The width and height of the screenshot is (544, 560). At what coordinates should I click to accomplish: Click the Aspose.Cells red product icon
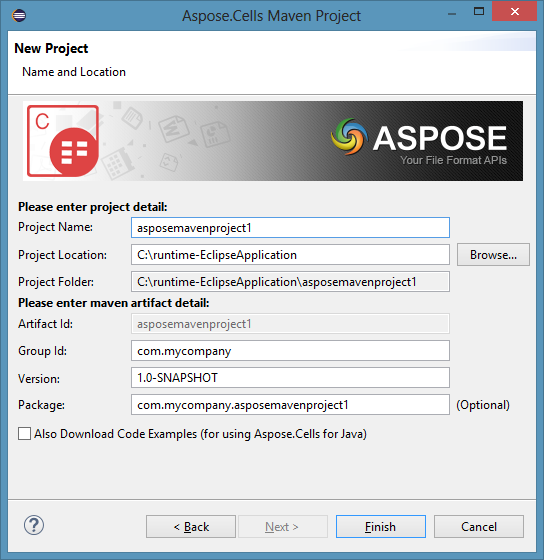coord(63,141)
